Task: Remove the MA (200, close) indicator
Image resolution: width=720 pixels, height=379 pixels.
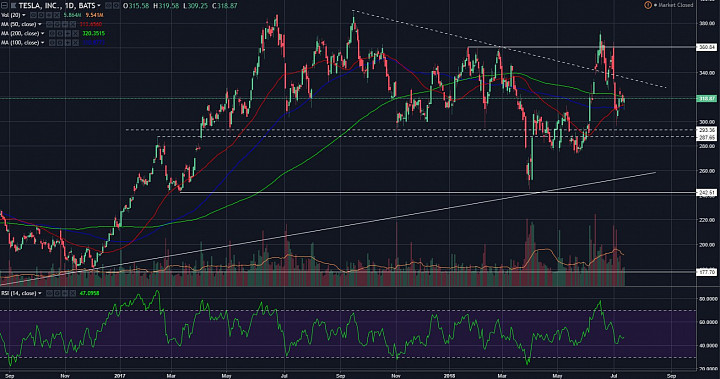Action: pyautogui.click(x=76, y=34)
